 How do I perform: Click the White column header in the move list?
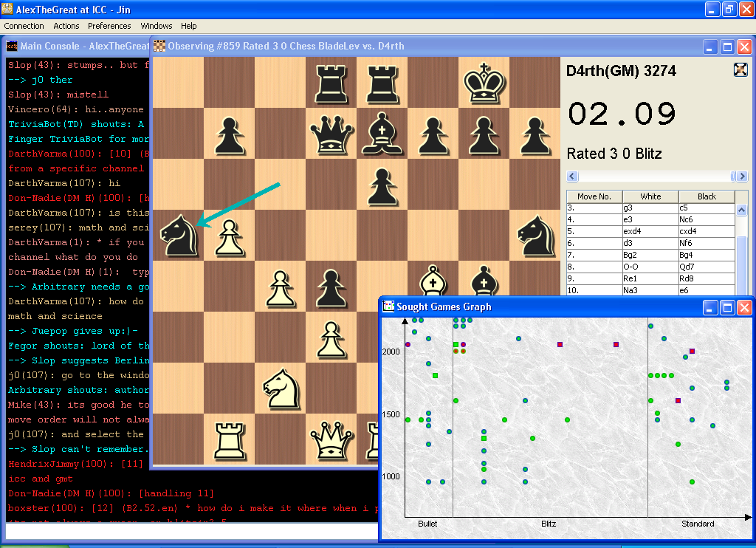[x=650, y=196]
